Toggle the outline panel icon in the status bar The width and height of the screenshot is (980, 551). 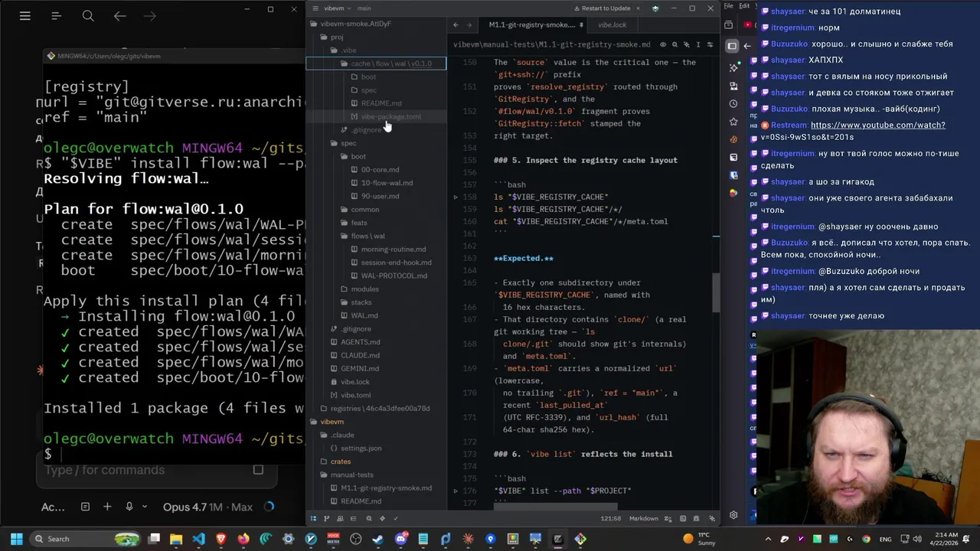pos(354,518)
